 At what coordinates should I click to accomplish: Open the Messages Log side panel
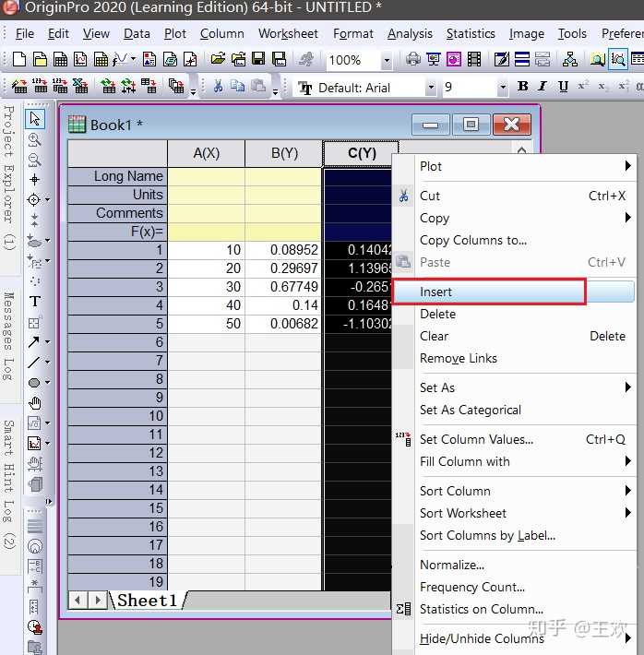coord(8,337)
